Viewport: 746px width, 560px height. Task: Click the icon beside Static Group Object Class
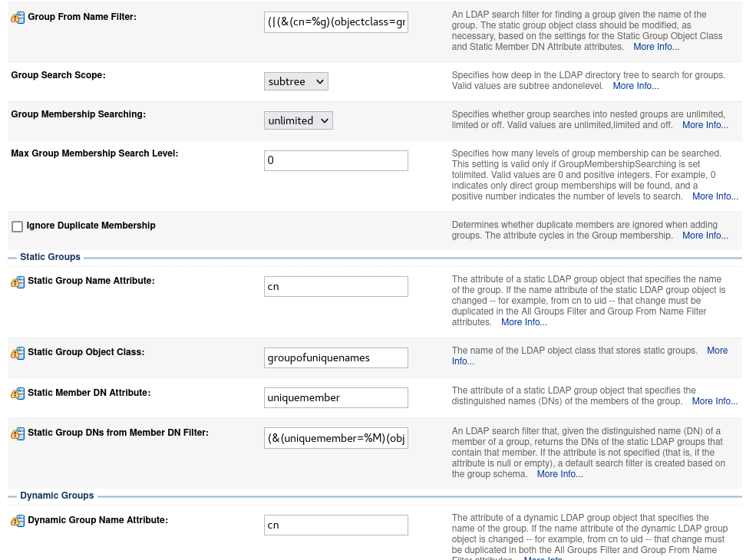tap(18, 354)
